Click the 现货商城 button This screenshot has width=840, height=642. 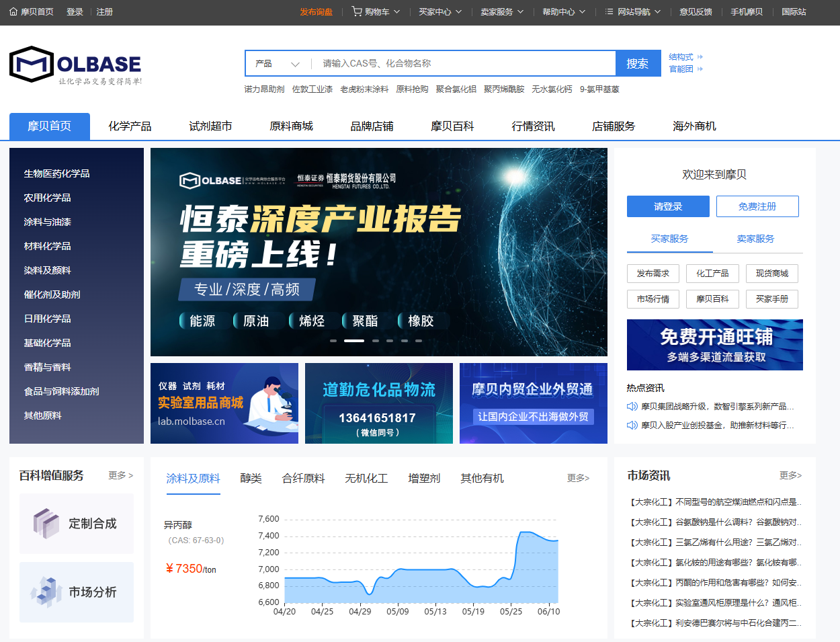pyautogui.click(x=772, y=274)
